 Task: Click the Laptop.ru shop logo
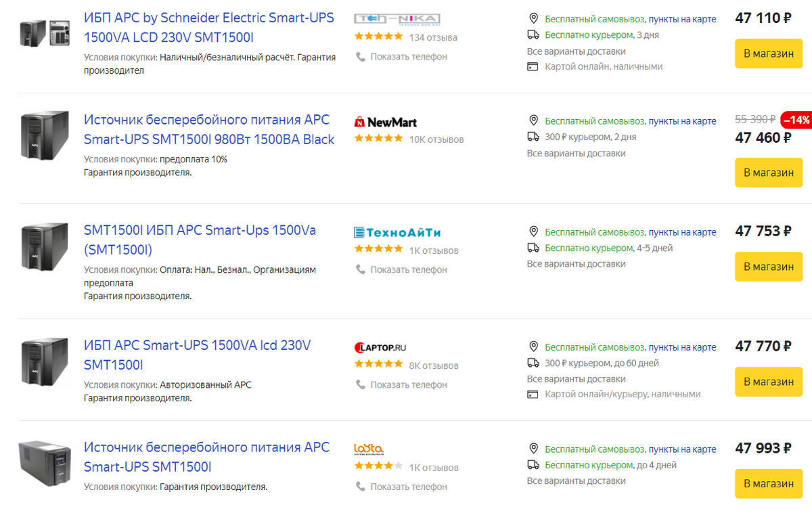click(380, 348)
